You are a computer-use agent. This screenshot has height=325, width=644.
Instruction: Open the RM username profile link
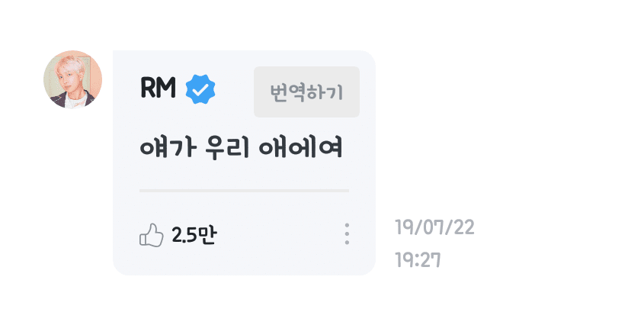158,88
